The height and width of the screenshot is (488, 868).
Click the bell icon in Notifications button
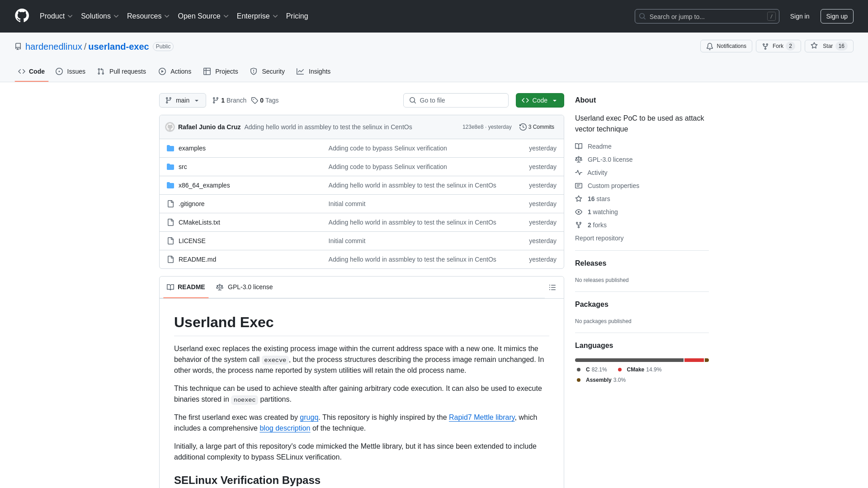[710, 46]
